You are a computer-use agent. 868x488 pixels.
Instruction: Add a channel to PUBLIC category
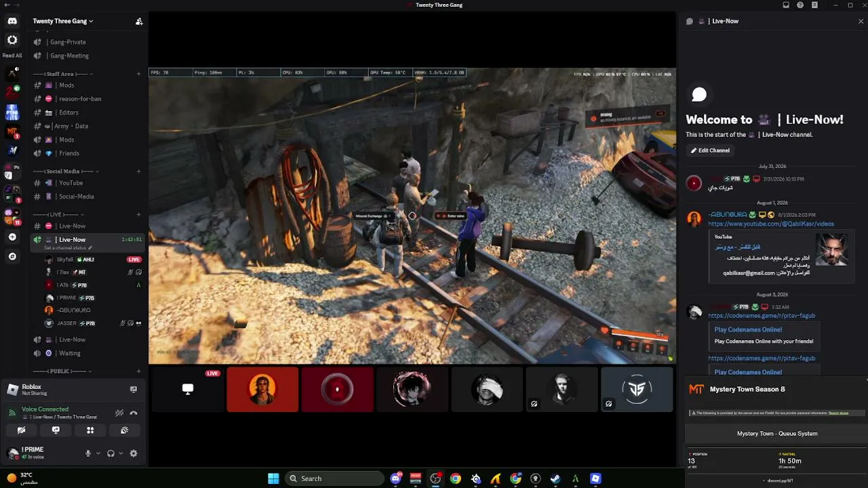point(138,371)
